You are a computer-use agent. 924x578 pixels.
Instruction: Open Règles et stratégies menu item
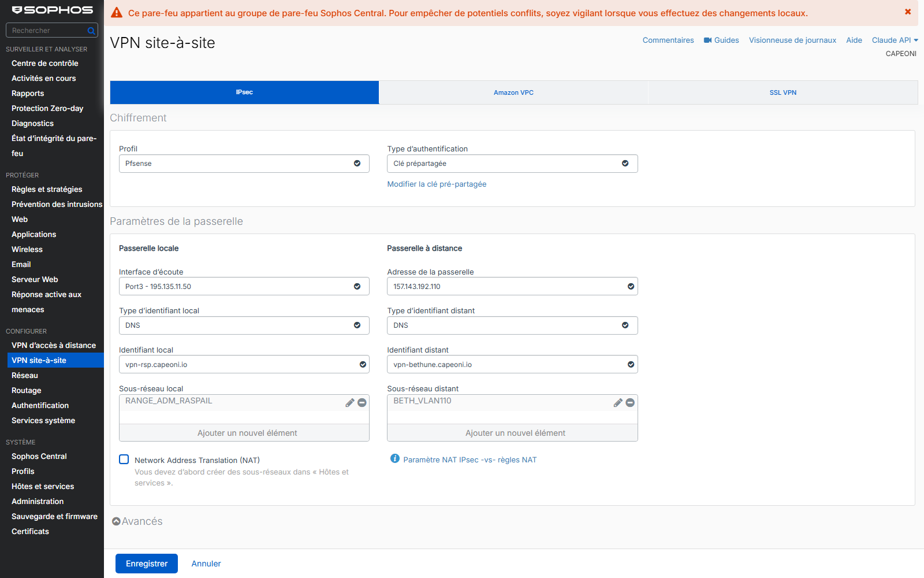[47, 190]
